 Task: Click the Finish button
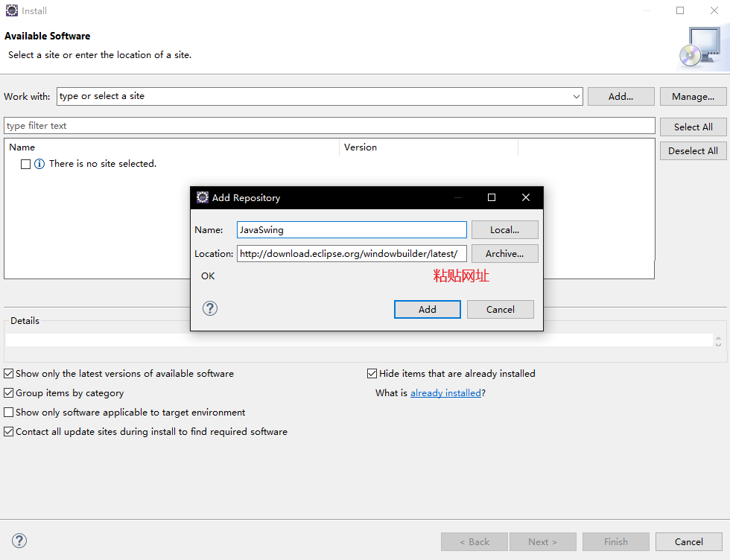616,542
